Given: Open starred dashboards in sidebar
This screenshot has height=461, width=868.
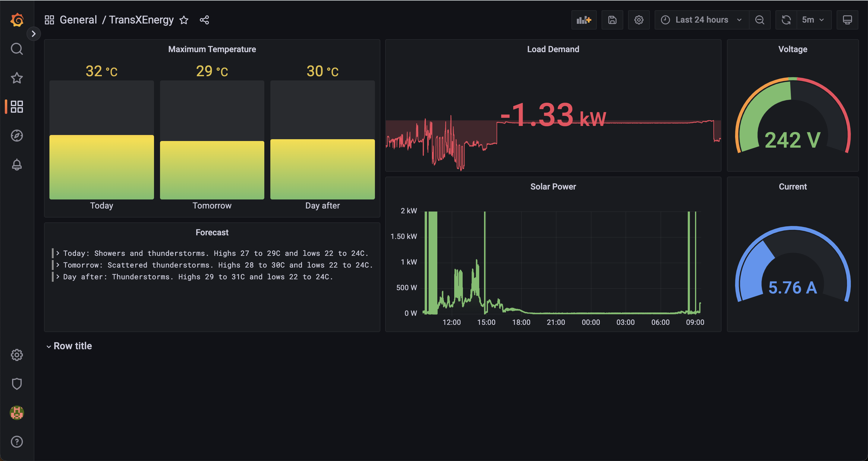Looking at the screenshot, I should (17, 78).
